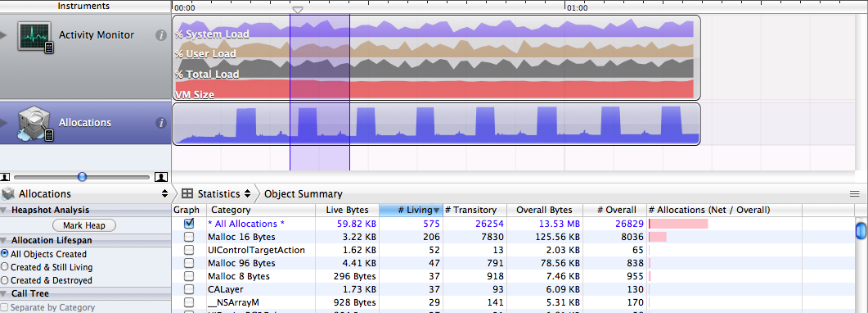Click the large track scale icon right of slider
The width and height of the screenshot is (868, 313).
(x=161, y=177)
